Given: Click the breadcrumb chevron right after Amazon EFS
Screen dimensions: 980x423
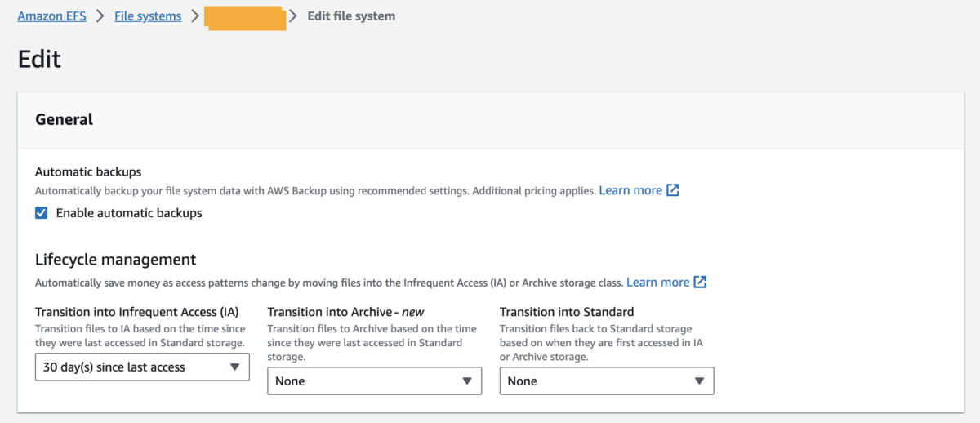Looking at the screenshot, I should pos(100,16).
